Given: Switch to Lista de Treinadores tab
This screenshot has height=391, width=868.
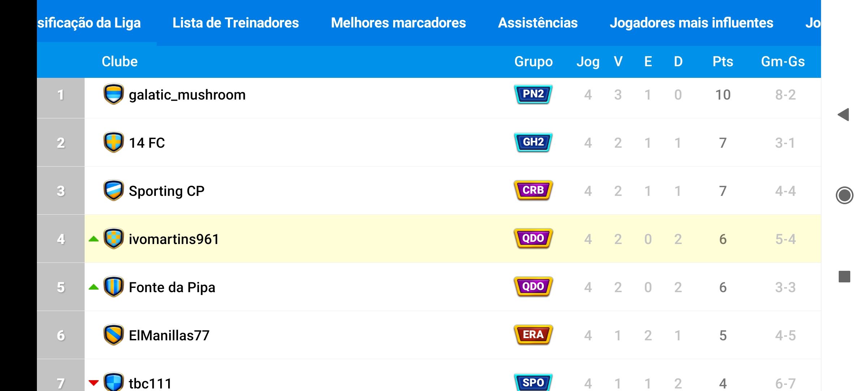Looking at the screenshot, I should click(x=236, y=23).
